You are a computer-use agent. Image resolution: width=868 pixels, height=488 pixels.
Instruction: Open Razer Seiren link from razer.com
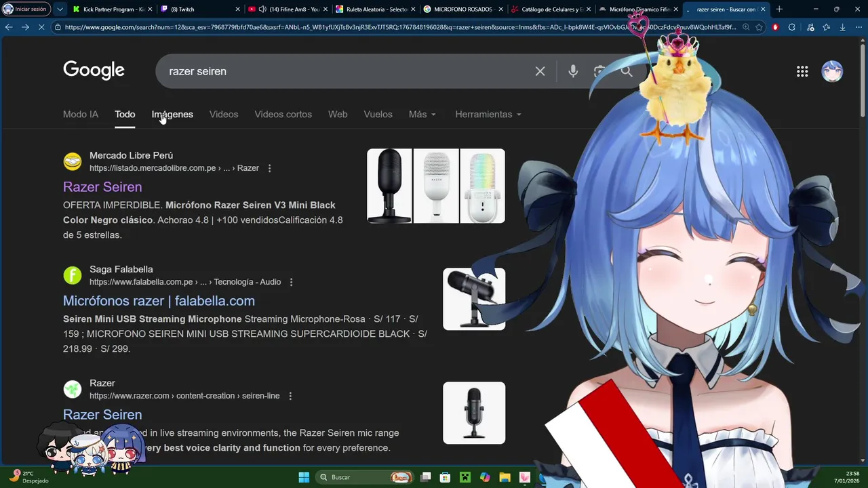102,415
